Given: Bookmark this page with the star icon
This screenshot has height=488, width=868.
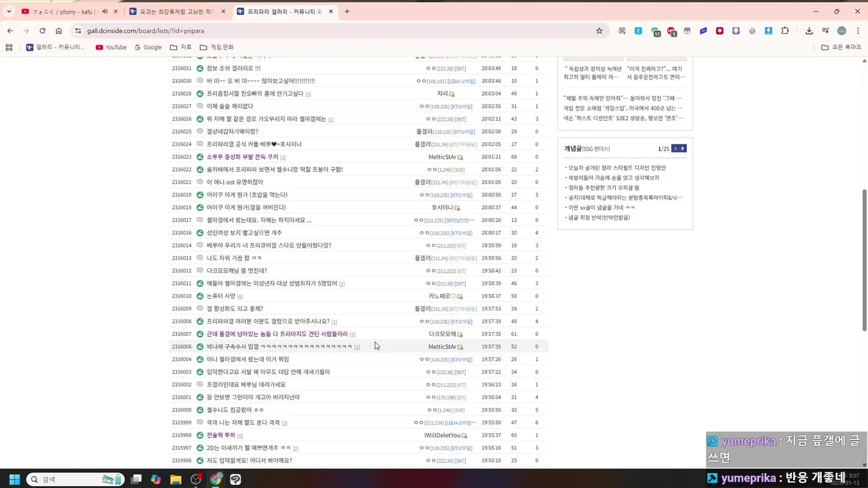Looking at the screenshot, I should [x=599, y=30].
